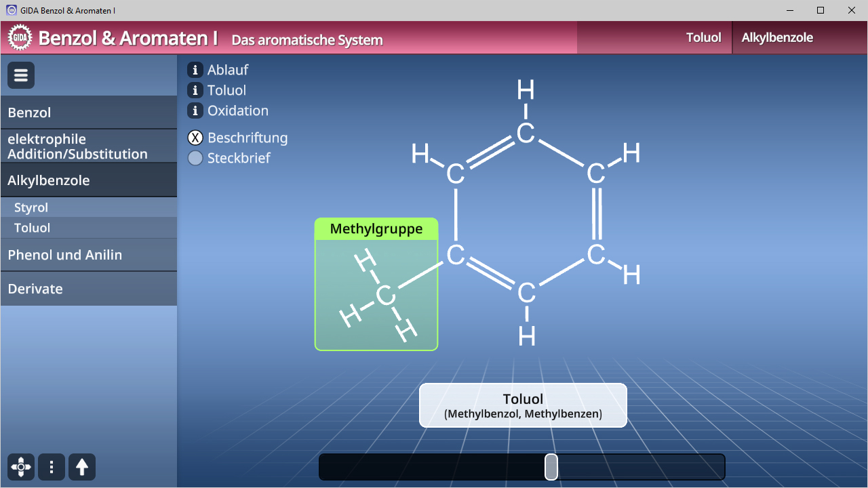This screenshot has width=868, height=488.
Task: Click the info icon beside Toluol
Action: (195, 90)
